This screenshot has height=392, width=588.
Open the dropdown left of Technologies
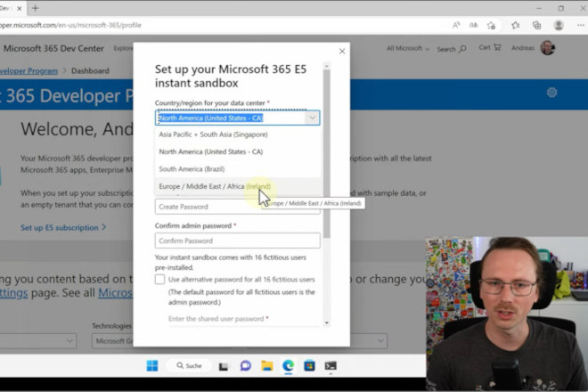38,341
